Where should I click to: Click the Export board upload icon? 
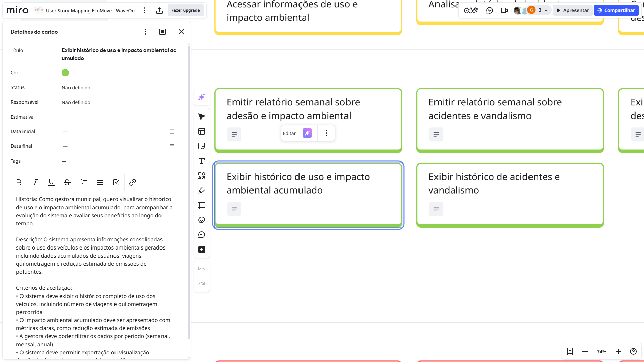point(159,10)
